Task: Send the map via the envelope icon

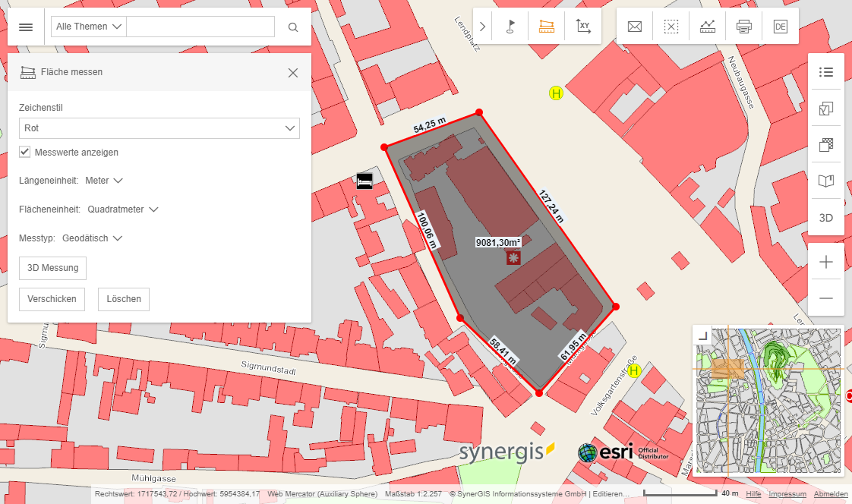Action: click(x=634, y=26)
